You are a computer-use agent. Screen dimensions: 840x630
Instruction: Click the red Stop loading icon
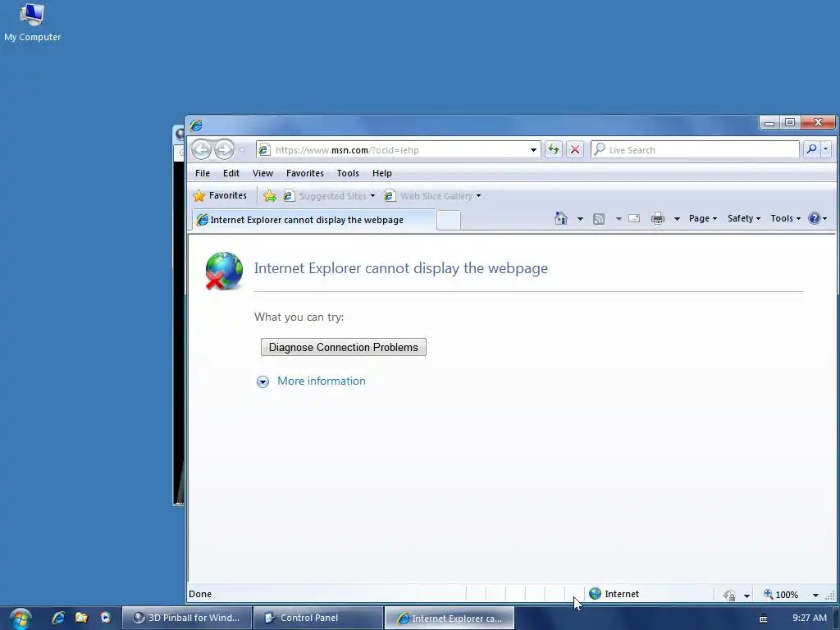click(575, 149)
